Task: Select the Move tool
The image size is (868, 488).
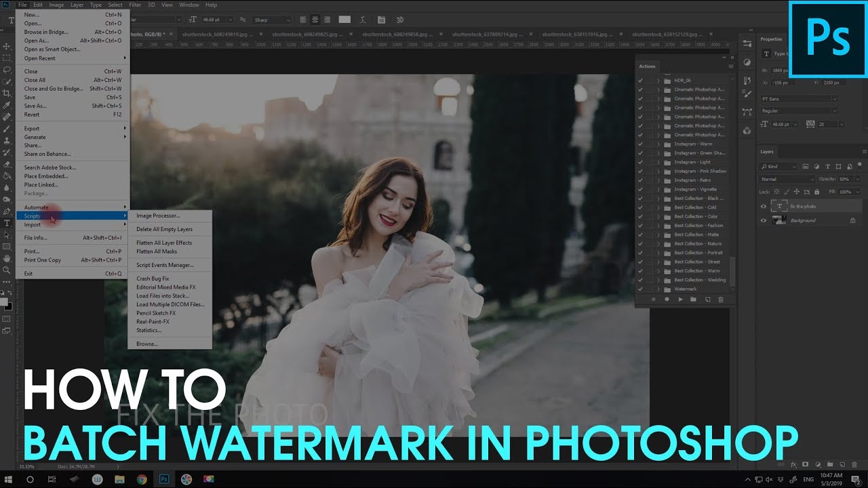Action: (x=7, y=47)
